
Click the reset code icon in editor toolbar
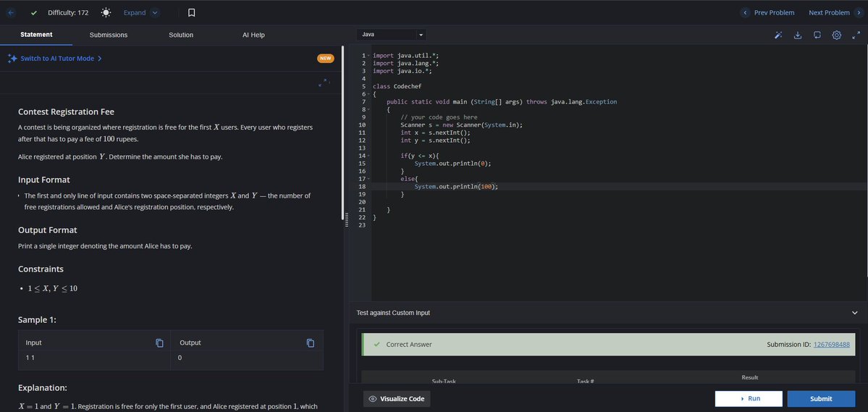817,35
